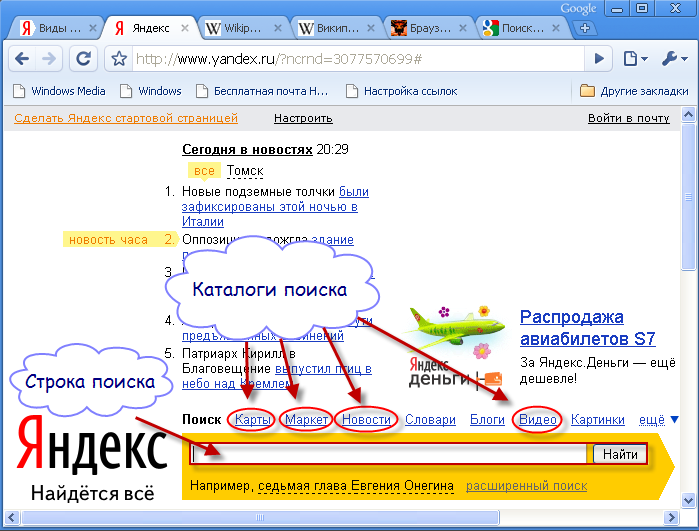Go back with the browser back arrow

(x=22, y=58)
